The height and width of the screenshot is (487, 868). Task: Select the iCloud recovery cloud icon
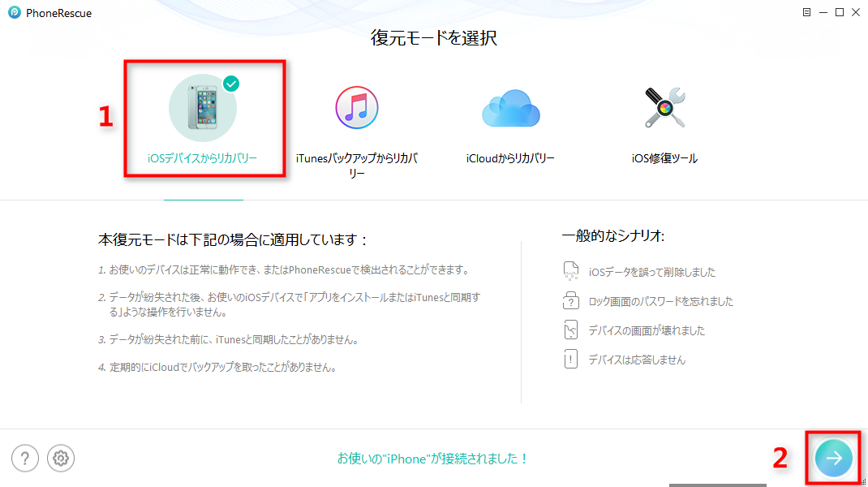510,108
